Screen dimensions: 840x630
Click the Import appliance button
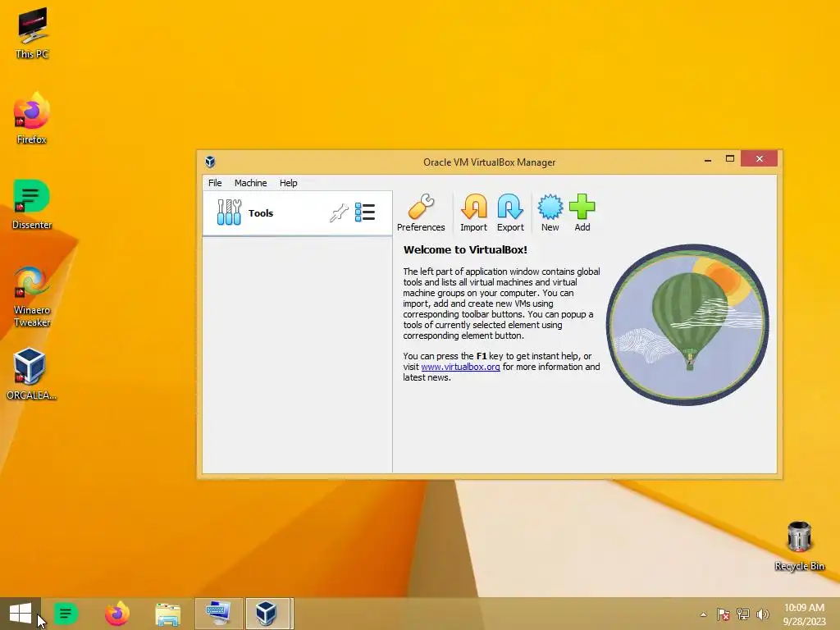coord(473,212)
